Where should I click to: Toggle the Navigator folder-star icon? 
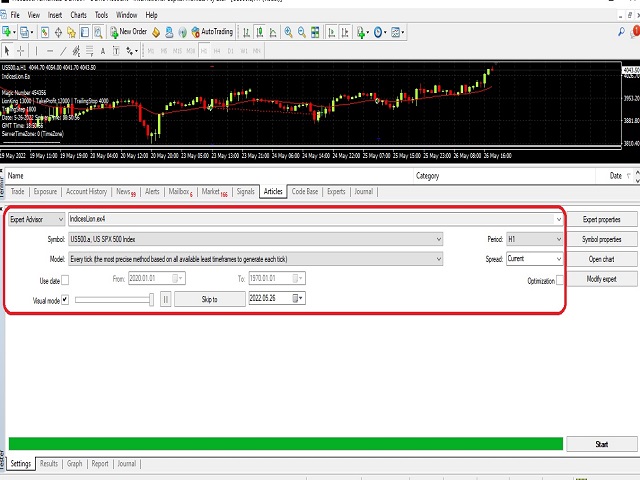(71, 32)
